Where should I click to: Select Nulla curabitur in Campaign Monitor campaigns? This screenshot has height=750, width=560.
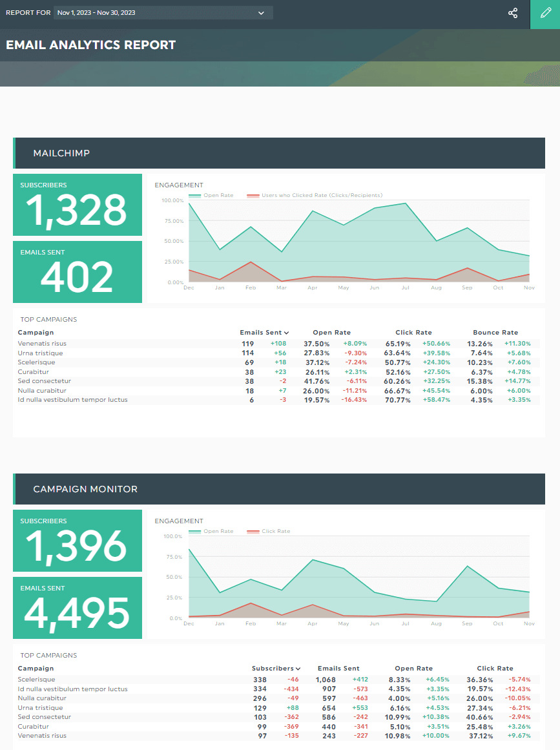42,698
